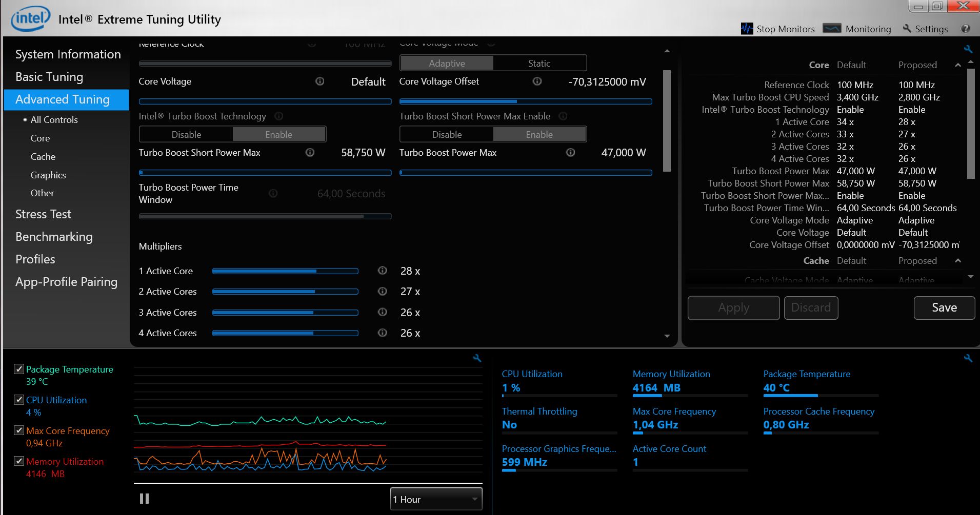Open wrench settings above the Core proposed-values panel
980x515 pixels.
click(968, 49)
